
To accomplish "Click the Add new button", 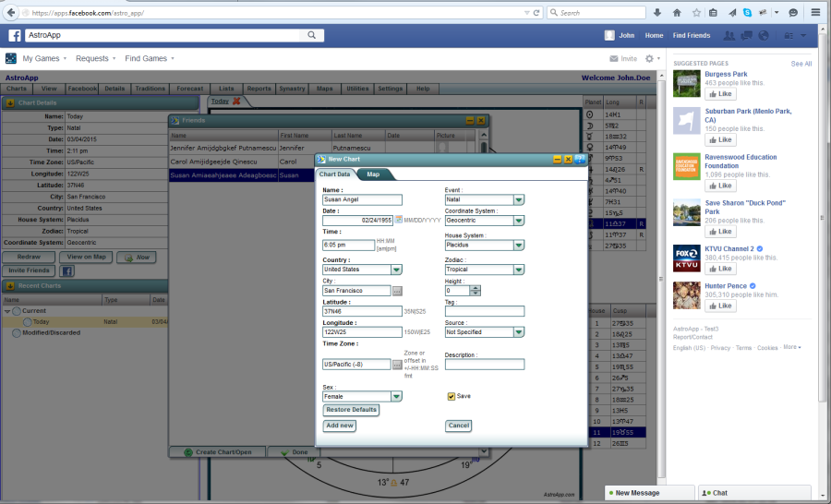I will point(340,426).
